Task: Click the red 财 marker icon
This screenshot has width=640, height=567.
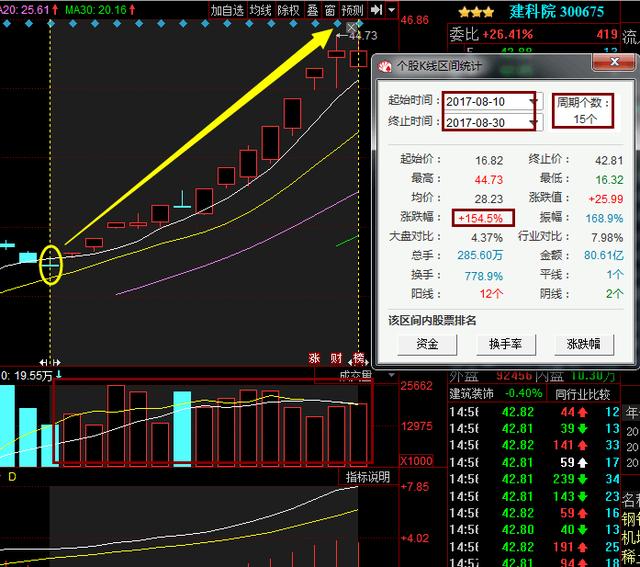Action: (x=336, y=359)
